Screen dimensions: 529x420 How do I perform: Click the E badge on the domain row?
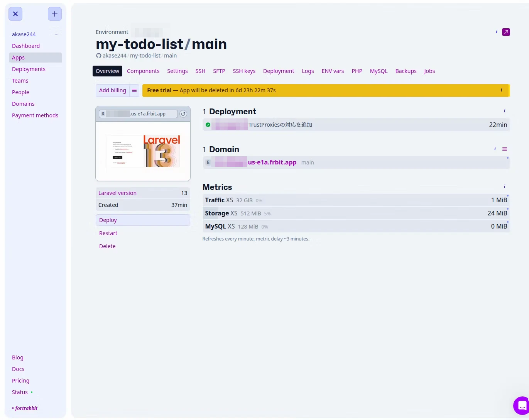tap(208, 163)
